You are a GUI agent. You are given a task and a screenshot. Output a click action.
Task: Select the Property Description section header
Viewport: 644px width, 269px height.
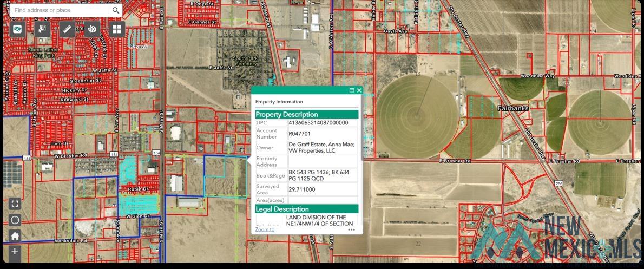click(x=306, y=114)
